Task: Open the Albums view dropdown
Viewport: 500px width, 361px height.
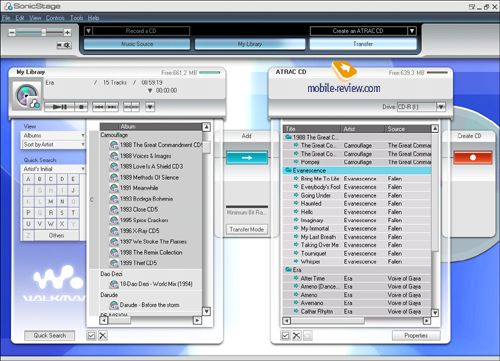Action: 53,135
